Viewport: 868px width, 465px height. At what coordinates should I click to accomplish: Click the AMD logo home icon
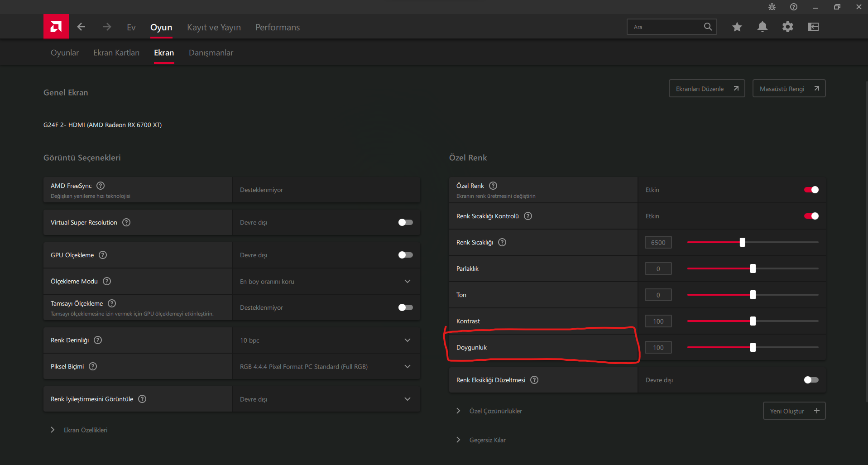point(56,27)
